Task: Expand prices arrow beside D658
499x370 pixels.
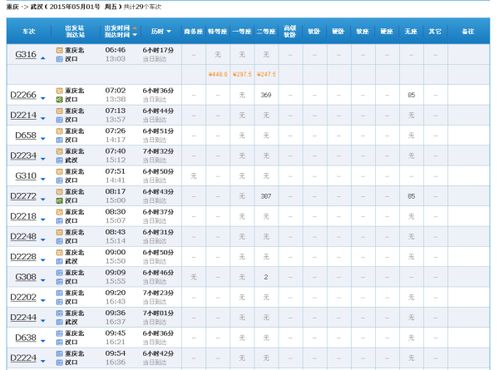Action: [43, 139]
